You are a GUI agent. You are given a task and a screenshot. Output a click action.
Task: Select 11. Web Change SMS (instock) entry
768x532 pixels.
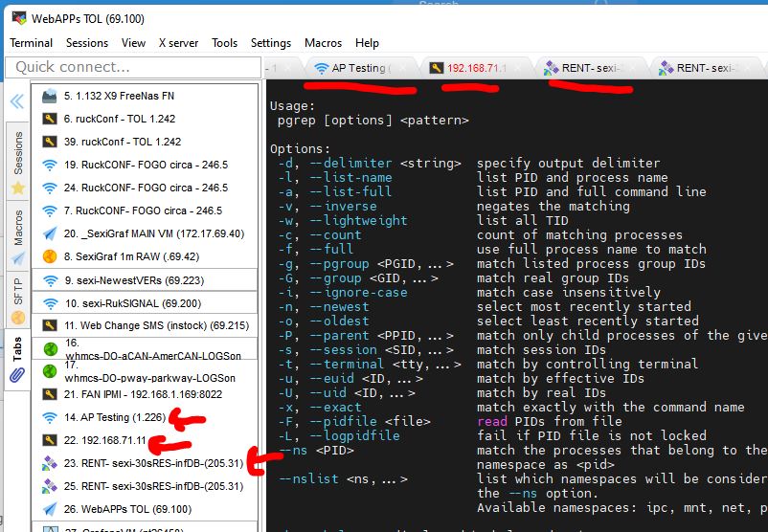[144, 325]
